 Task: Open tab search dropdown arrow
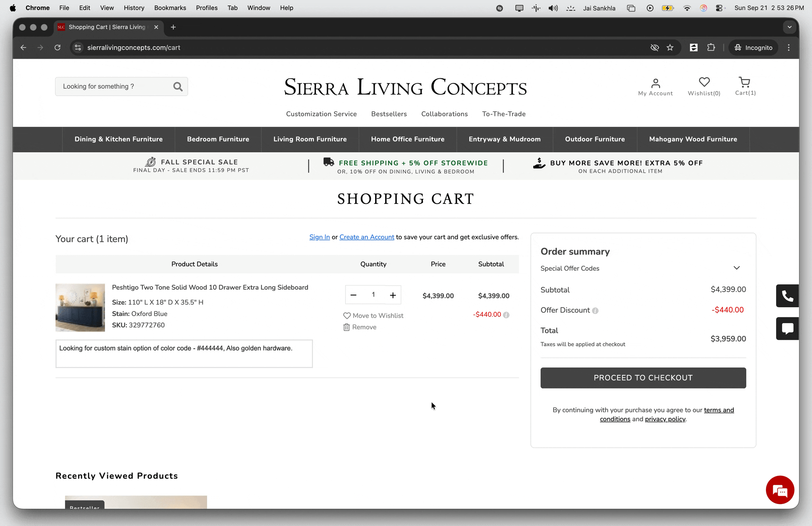tap(790, 27)
